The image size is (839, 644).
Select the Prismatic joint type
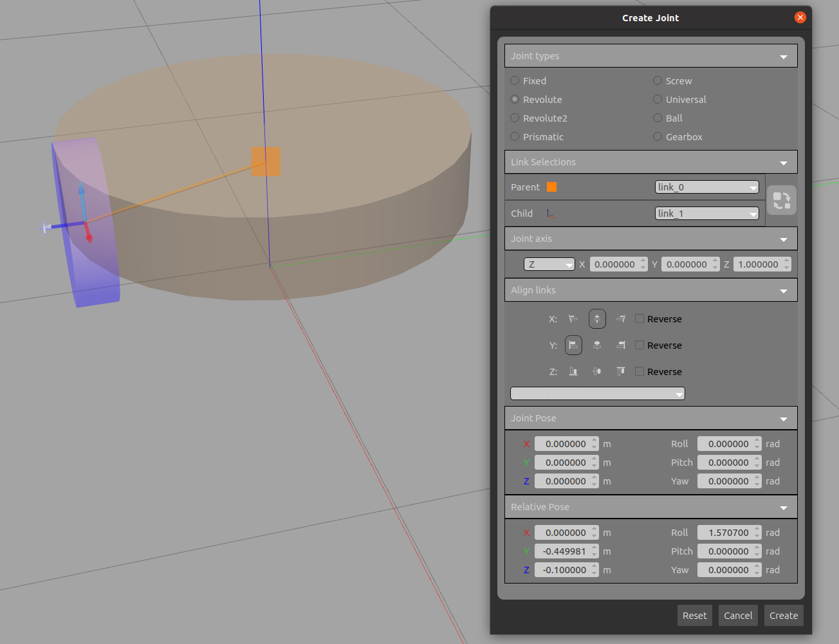coord(515,137)
